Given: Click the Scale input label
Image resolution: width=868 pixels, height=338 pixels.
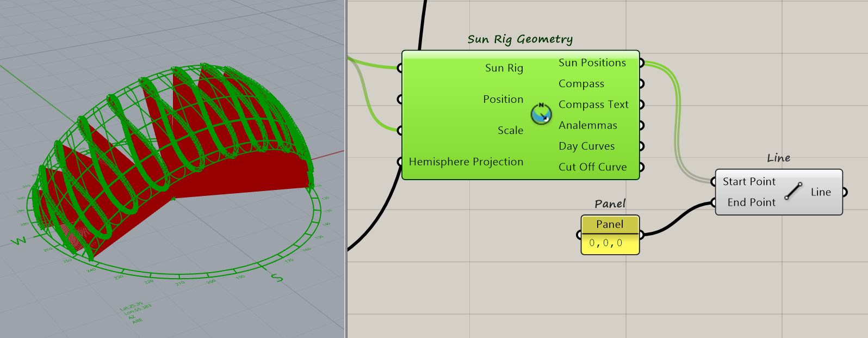Looking at the screenshot, I should [x=510, y=131].
